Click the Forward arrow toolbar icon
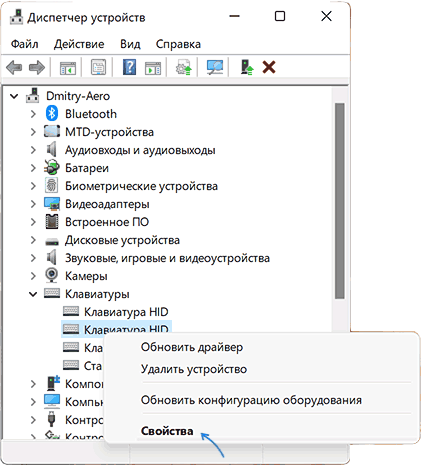This screenshot has width=421, height=465. [x=37, y=68]
